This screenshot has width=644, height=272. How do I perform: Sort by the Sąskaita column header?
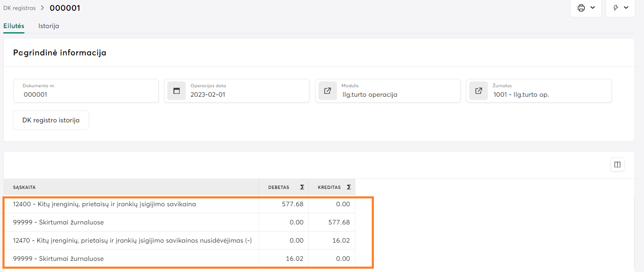tap(24, 187)
